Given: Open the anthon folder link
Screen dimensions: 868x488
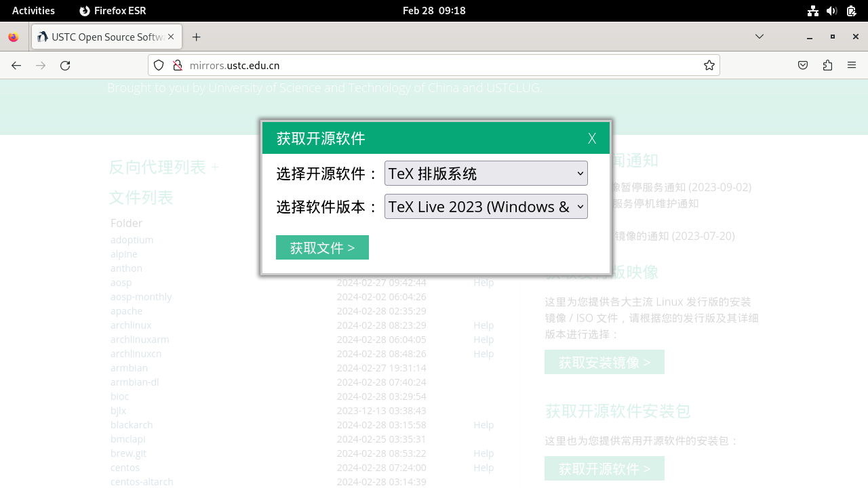Looking at the screenshot, I should pos(126,268).
